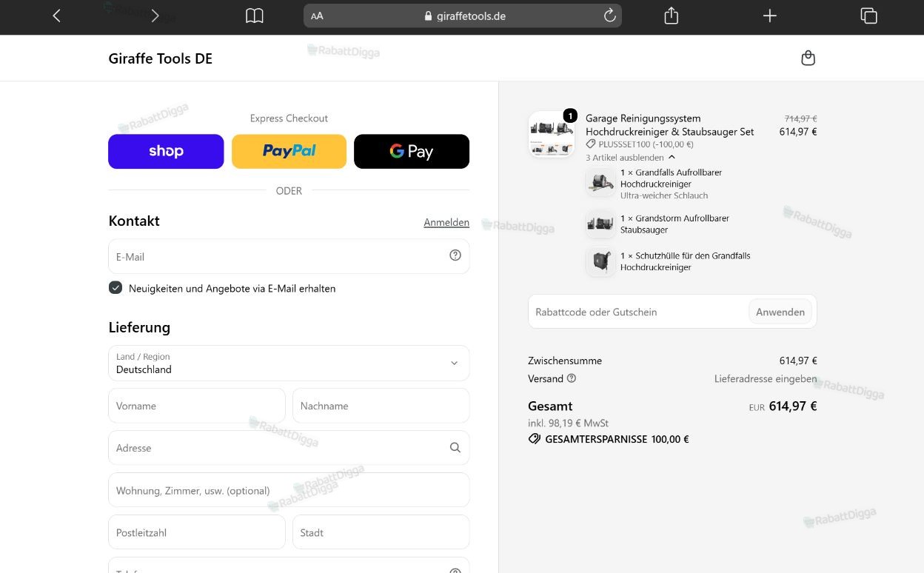924x573 pixels.
Task: Click into the Postleitzahl field
Action: (197, 532)
